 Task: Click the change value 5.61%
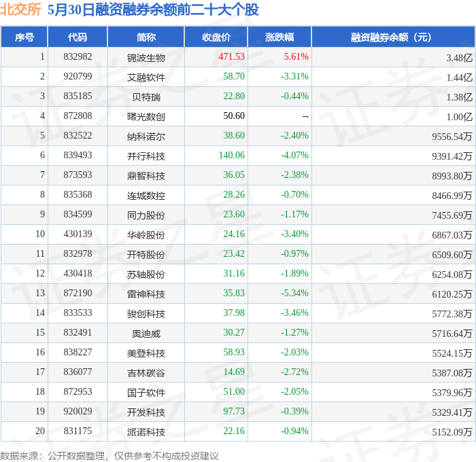296,56
